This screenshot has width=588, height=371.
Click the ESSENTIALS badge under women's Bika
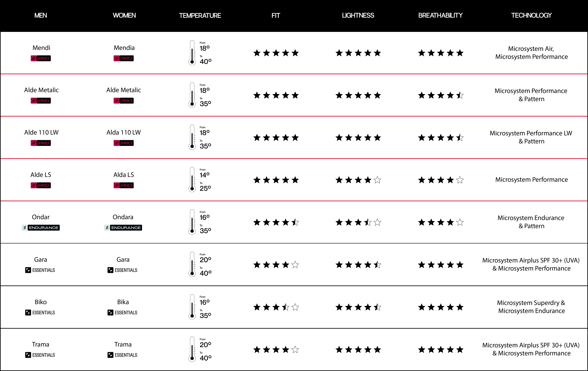click(122, 313)
